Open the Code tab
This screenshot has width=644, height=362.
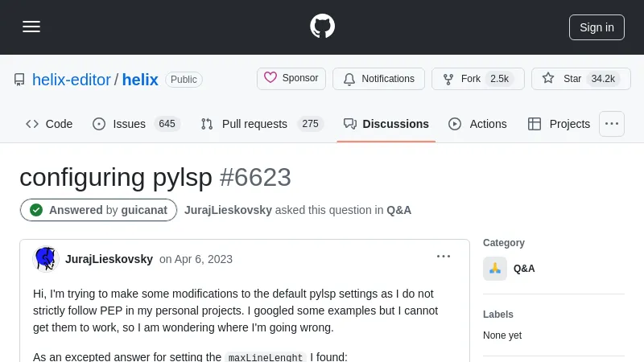tap(49, 124)
